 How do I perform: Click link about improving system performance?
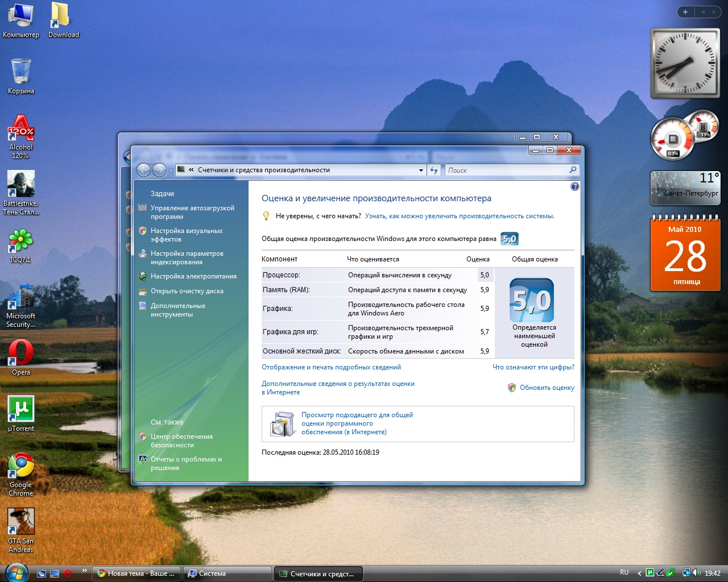point(460,216)
